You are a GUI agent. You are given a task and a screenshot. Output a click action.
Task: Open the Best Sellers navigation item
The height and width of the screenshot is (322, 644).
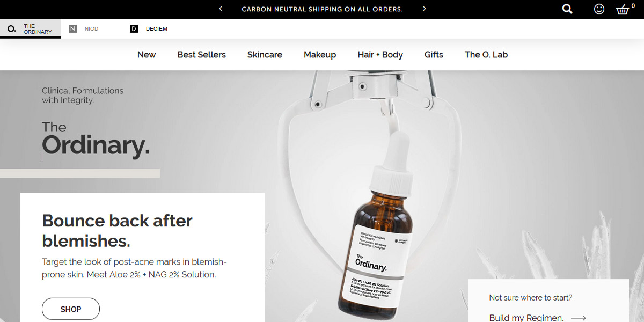[x=202, y=55]
